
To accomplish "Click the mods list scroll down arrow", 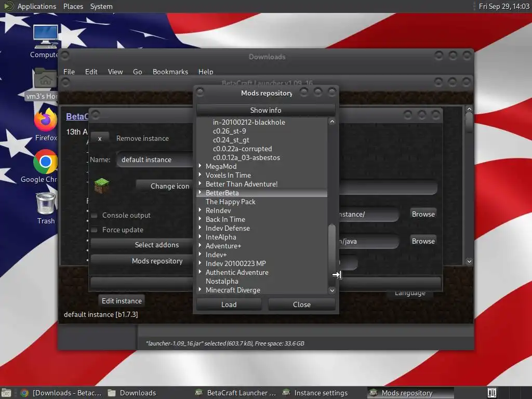I will click(332, 290).
